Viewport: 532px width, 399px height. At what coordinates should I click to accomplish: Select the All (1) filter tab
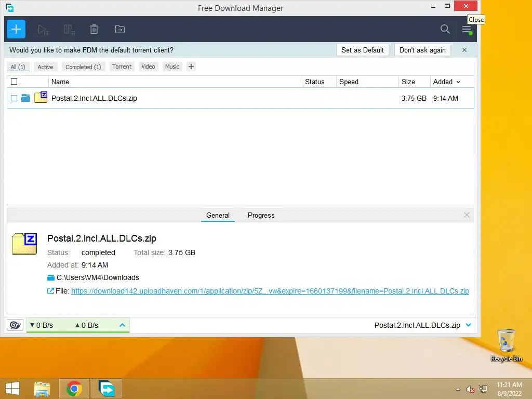[18, 67]
